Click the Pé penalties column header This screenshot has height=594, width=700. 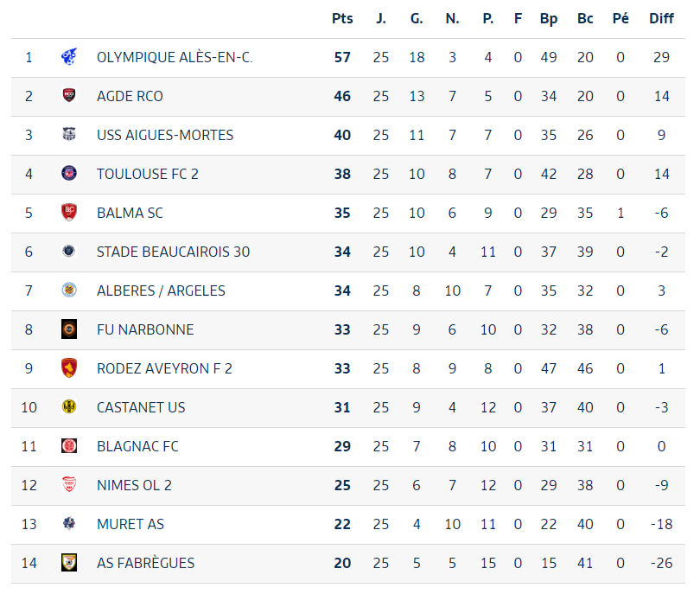pos(620,18)
